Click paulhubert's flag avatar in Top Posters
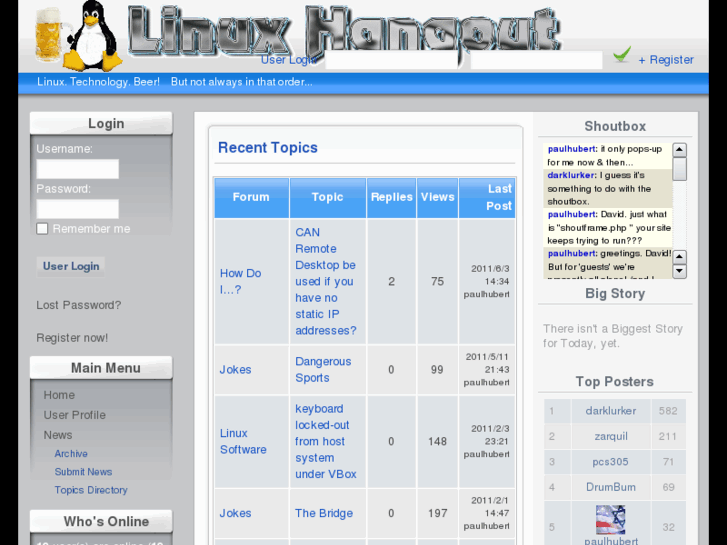Image resolution: width=727 pixels, height=545 pixels. (x=610, y=520)
